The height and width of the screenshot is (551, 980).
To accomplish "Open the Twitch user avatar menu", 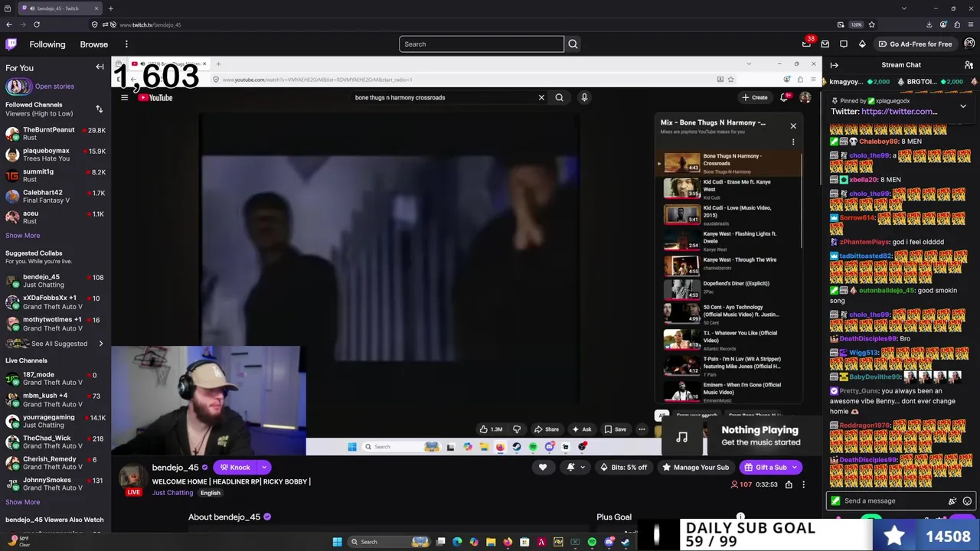I will 969,44.
